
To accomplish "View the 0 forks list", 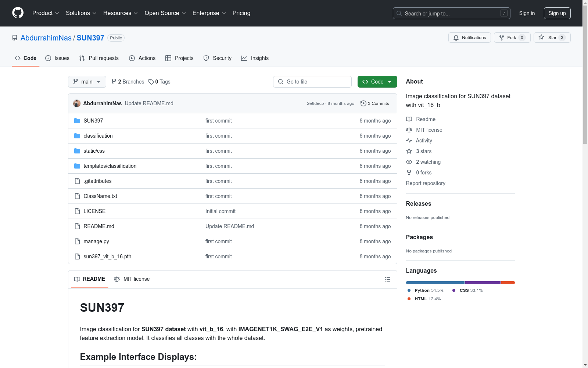I will coord(419,173).
